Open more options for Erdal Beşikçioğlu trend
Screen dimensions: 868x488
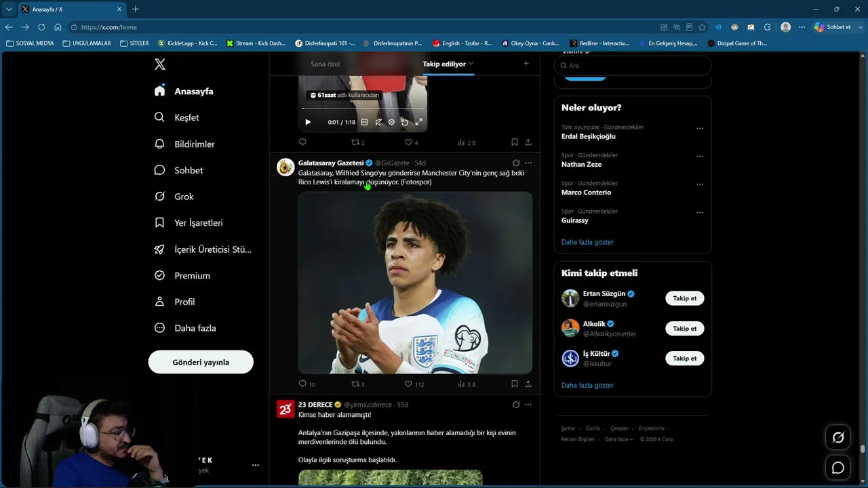700,128
